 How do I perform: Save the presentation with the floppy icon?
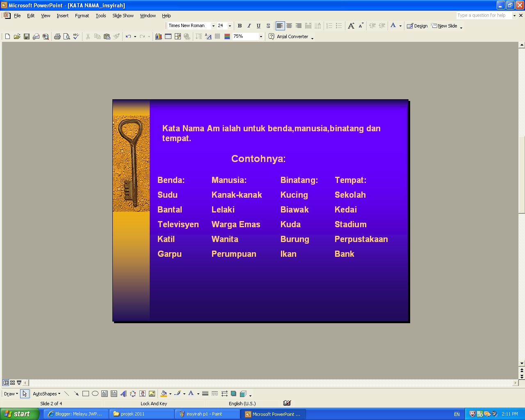tap(26, 37)
